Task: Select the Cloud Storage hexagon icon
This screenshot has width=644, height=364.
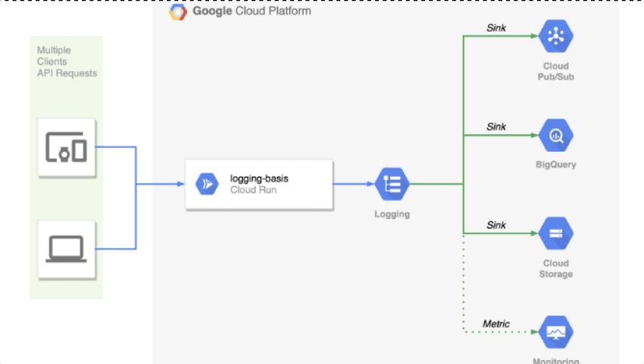Action: coord(555,234)
